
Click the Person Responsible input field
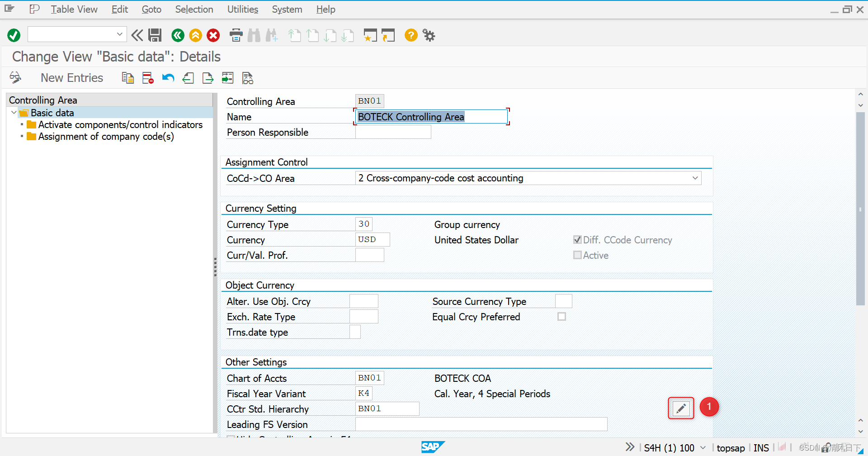[393, 132]
